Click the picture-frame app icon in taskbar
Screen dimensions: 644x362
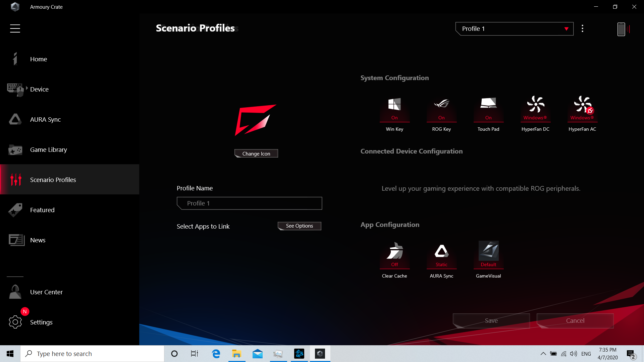[x=278, y=354]
